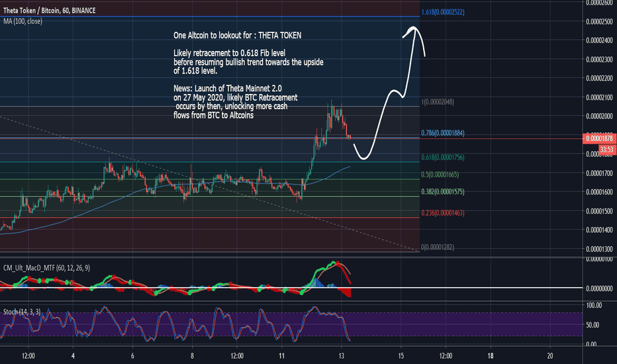Click the 100.00 Stoch scale label
The image size is (617, 364).
pyautogui.click(x=594, y=305)
